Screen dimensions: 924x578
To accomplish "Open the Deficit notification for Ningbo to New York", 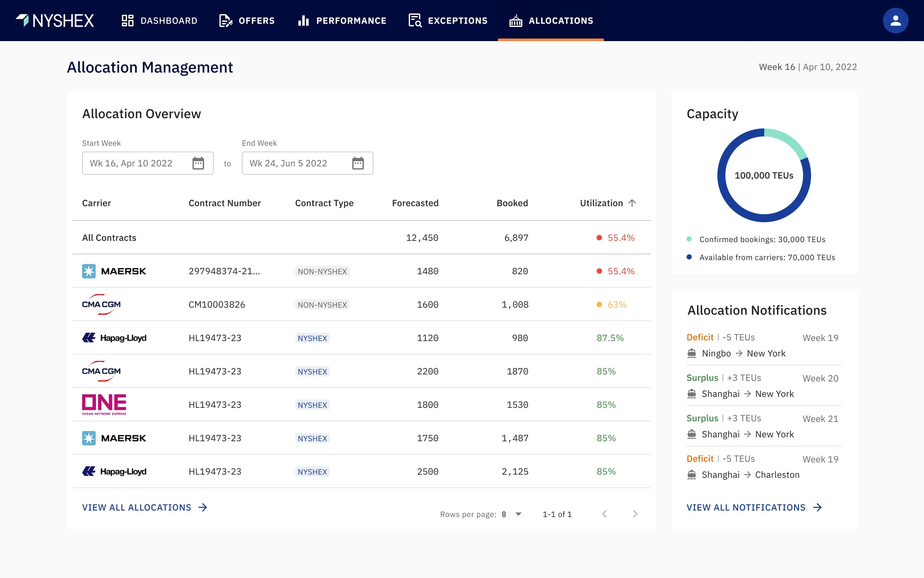I will 764,345.
